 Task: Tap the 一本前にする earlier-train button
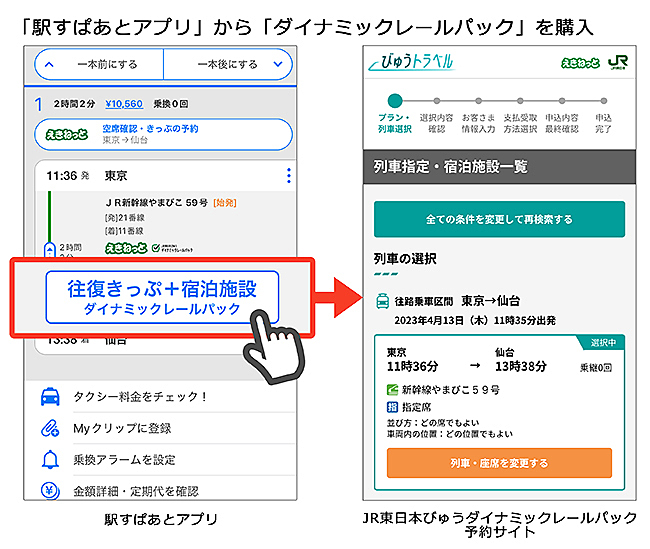[99, 64]
